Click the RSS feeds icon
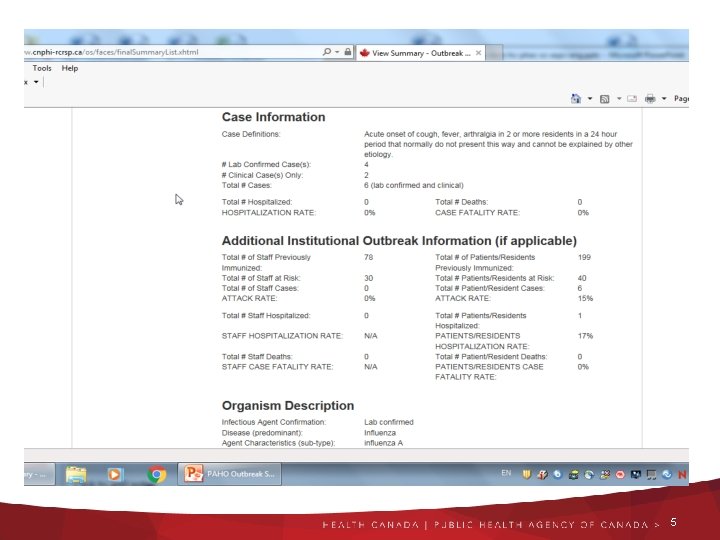Viewport: 720px width, 540px height. 605,99
